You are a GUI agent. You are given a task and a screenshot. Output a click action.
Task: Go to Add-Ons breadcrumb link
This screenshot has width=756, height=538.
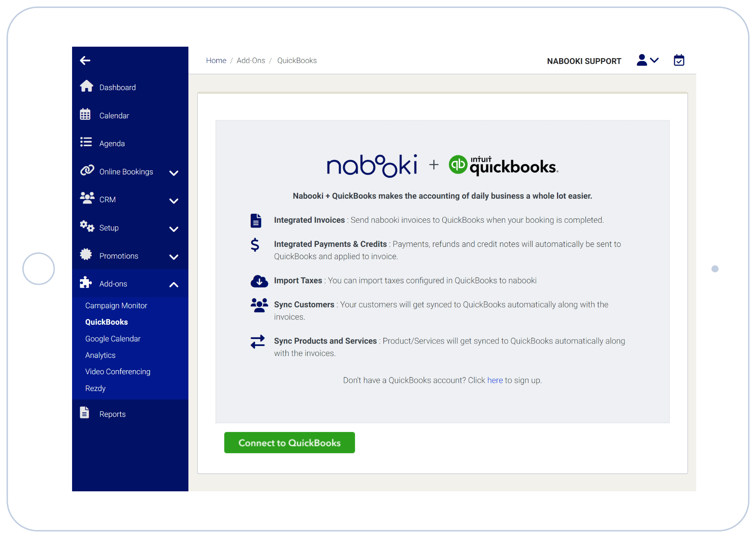pos(251,61)
